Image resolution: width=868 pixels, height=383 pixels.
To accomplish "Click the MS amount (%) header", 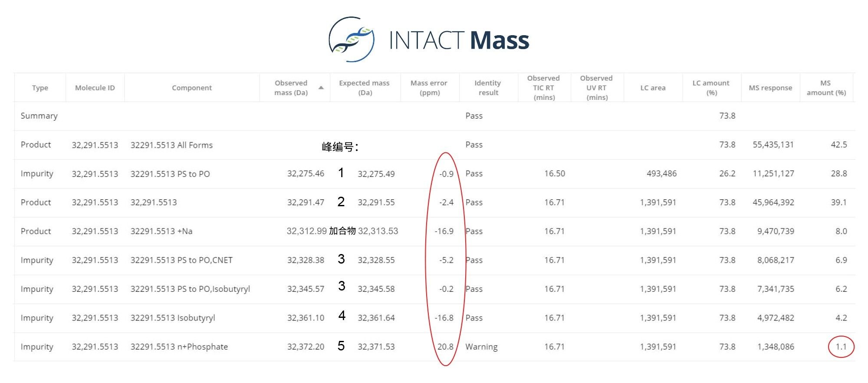I will click(826, 88).
